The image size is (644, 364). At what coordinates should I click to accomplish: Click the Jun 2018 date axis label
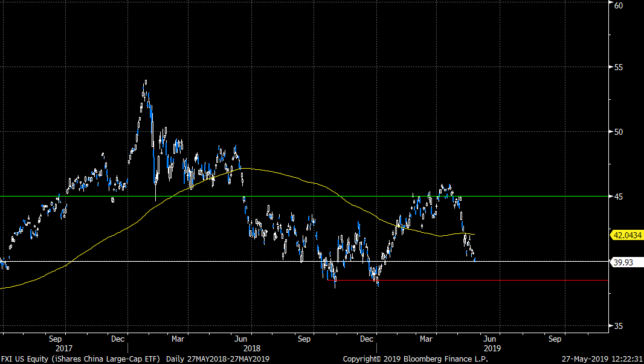(240, 339)
